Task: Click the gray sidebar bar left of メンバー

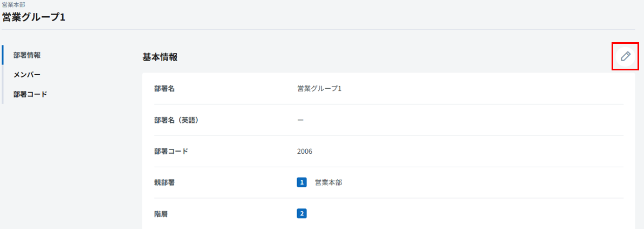Action: 3,75
